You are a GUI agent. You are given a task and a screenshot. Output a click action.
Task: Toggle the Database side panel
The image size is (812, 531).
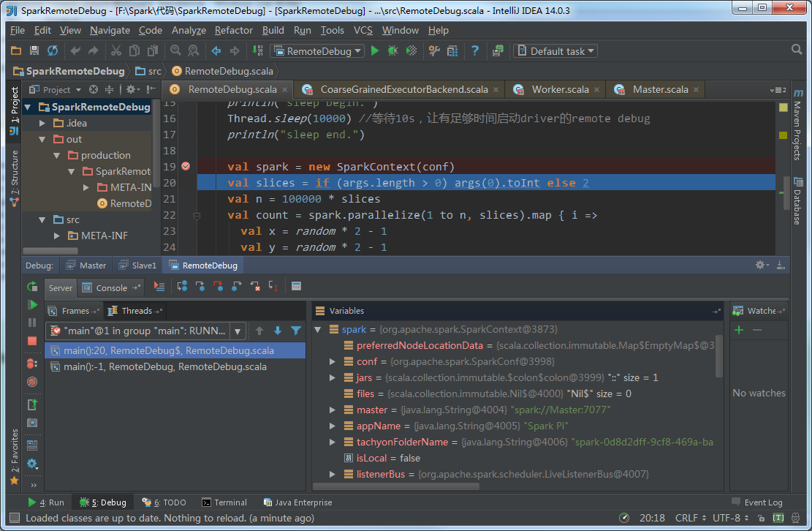[797, 201]
